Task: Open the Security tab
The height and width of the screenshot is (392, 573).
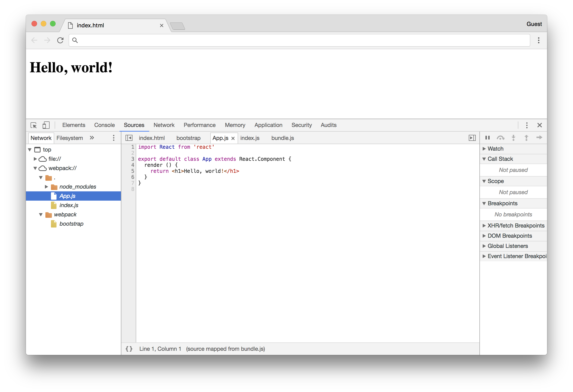Action: coord(302,125)
